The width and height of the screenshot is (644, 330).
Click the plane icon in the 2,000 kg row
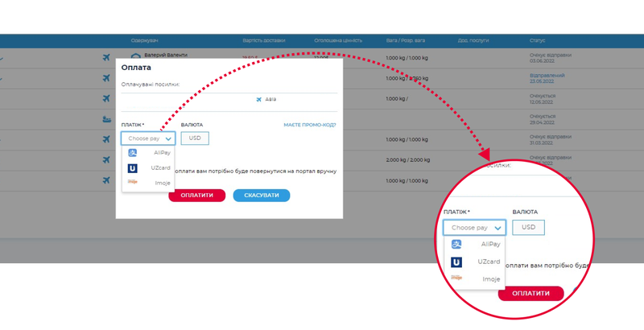pyautogui.click(x=106, y=159)
